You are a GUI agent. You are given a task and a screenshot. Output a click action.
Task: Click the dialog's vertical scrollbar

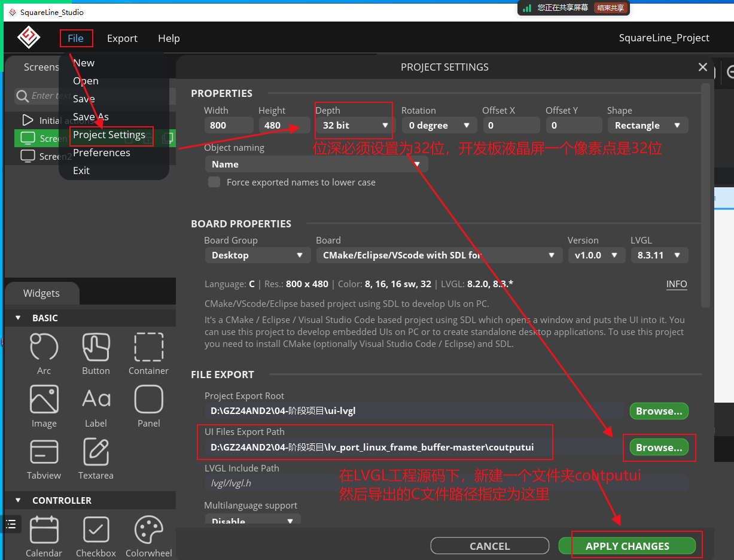coord(705,194)
